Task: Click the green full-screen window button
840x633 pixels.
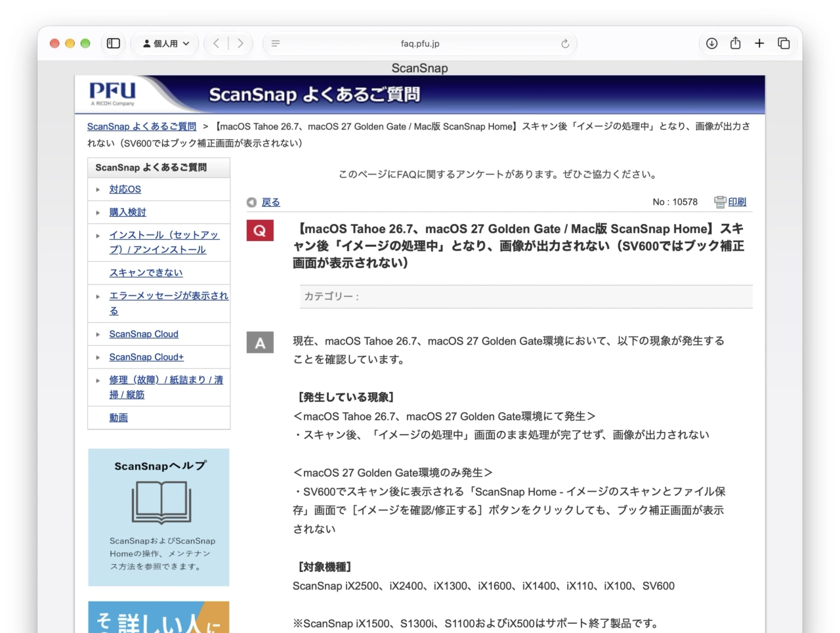Action: (x=85, y=43)
